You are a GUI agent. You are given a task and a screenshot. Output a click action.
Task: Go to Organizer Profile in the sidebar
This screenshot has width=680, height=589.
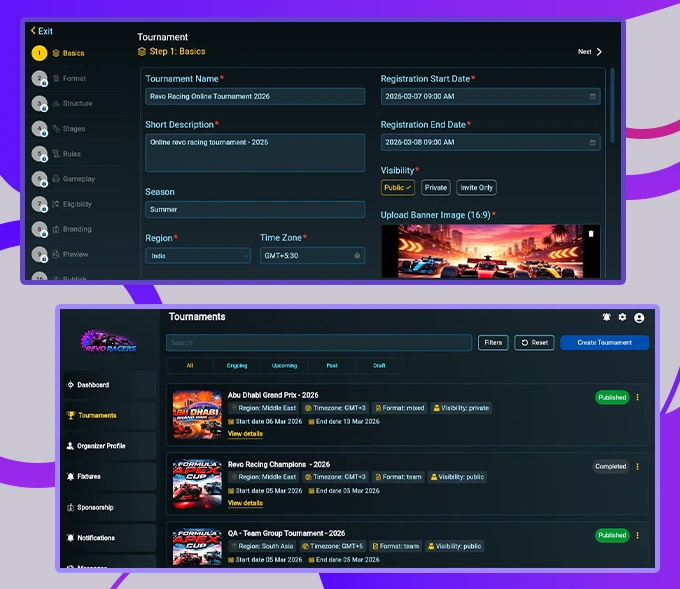coord(101,446)
